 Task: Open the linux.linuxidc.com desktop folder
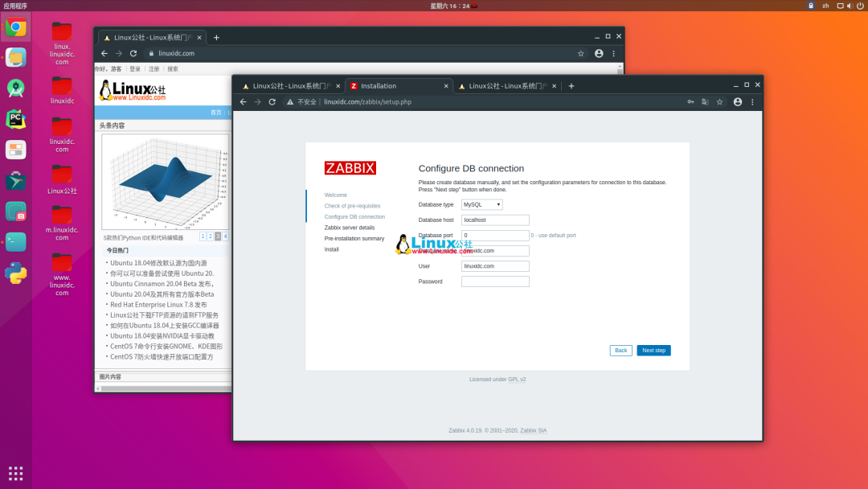pyautogui.click(x=62, y=43)
